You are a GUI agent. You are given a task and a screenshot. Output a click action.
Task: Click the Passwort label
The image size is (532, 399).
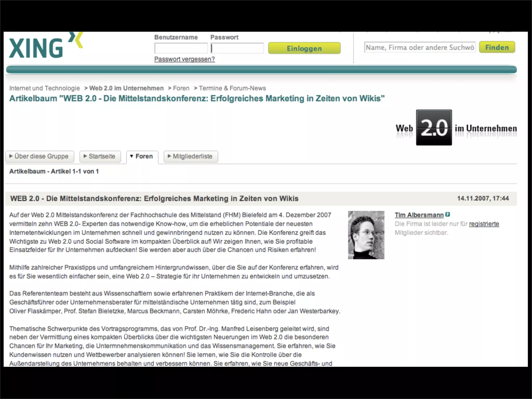(224, 37)
